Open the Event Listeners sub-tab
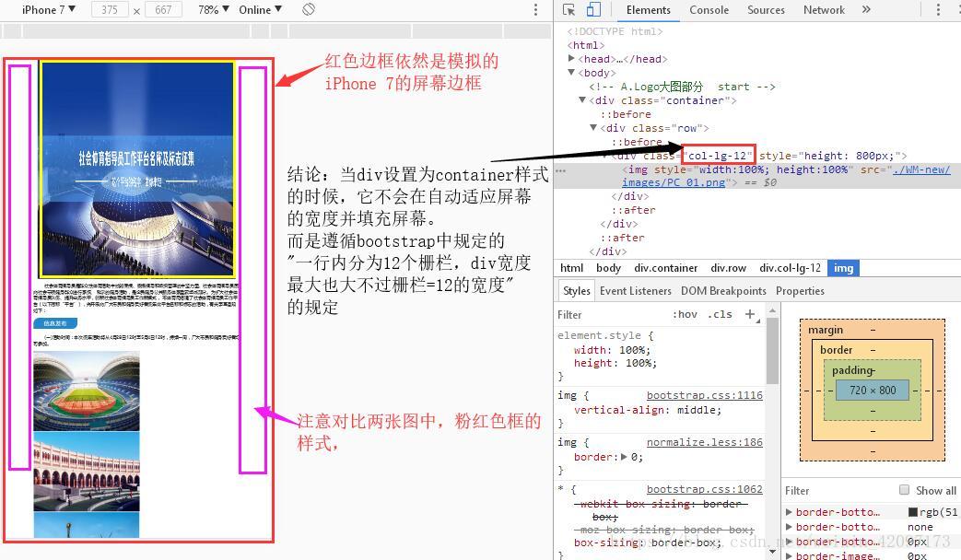The width and height of the screenshot is (961, 560). 636,291
